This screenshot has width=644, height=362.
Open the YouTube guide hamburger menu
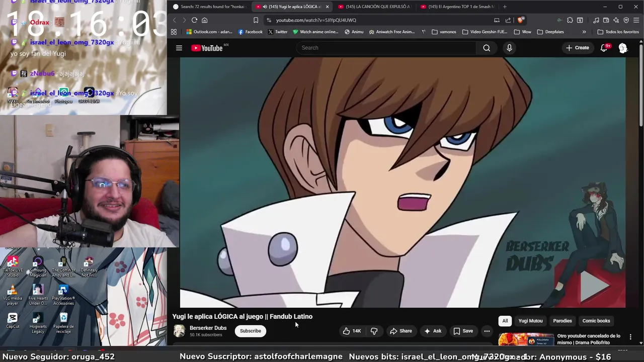point(179,48)
